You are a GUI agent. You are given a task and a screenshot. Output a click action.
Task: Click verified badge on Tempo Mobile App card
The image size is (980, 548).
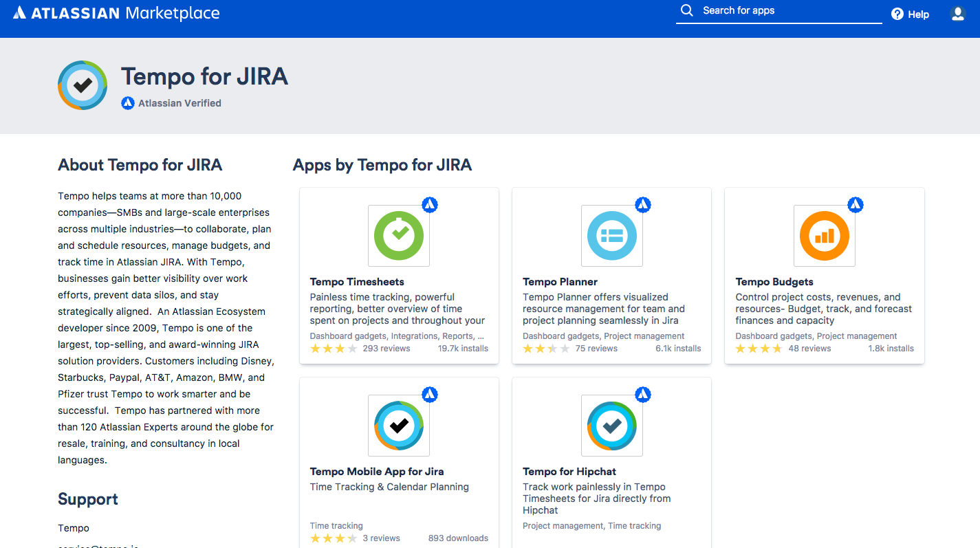pyautogui.click(x=430, y=394)
